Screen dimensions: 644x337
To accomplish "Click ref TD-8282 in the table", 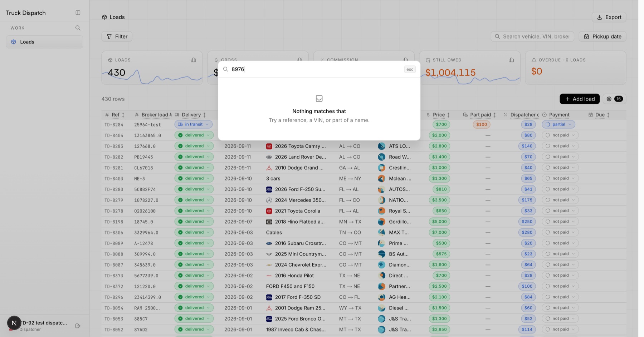I will click(114, 157).
